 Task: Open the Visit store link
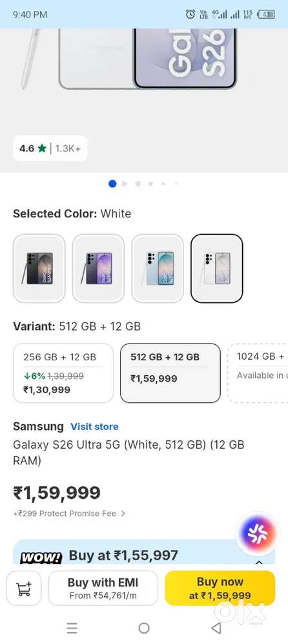pos(94,427)
